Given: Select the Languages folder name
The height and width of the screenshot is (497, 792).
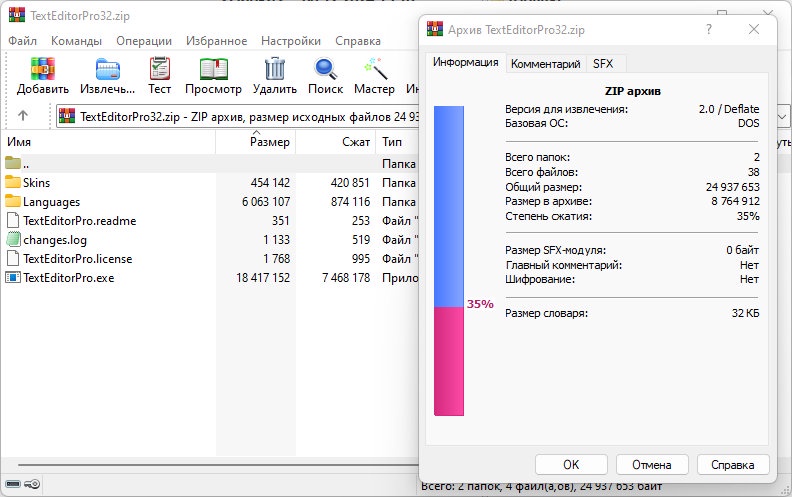Looking at the screenshot, I should [52, 202].
